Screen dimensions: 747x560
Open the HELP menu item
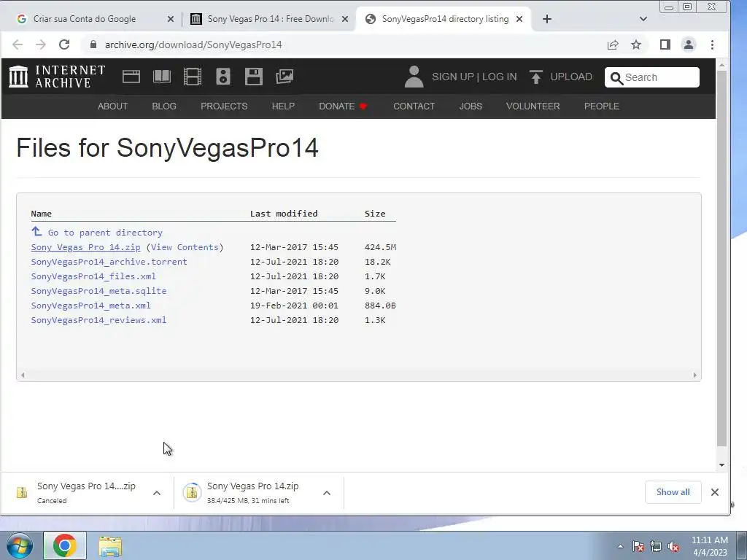pyautogui.click(x=283, y=106)
